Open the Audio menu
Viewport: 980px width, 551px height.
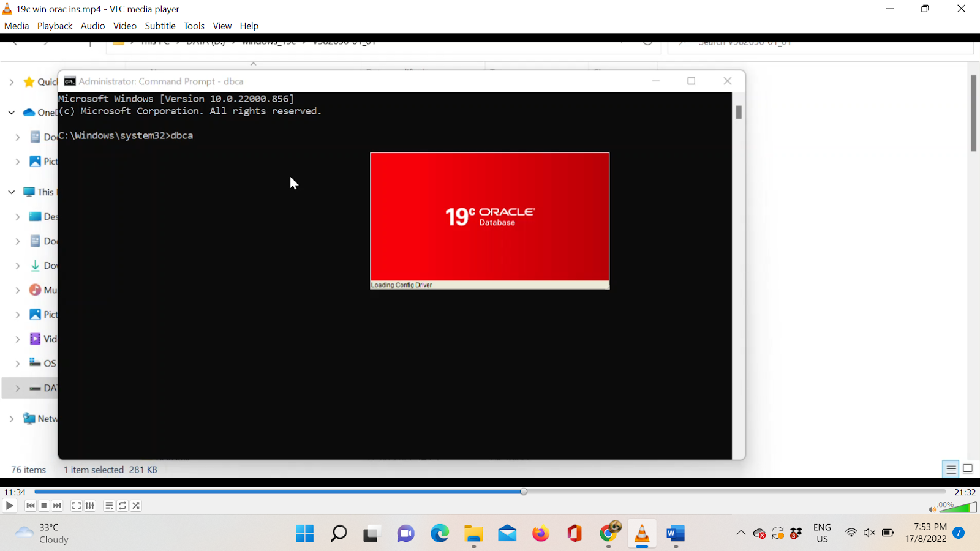tap(92, 26)
